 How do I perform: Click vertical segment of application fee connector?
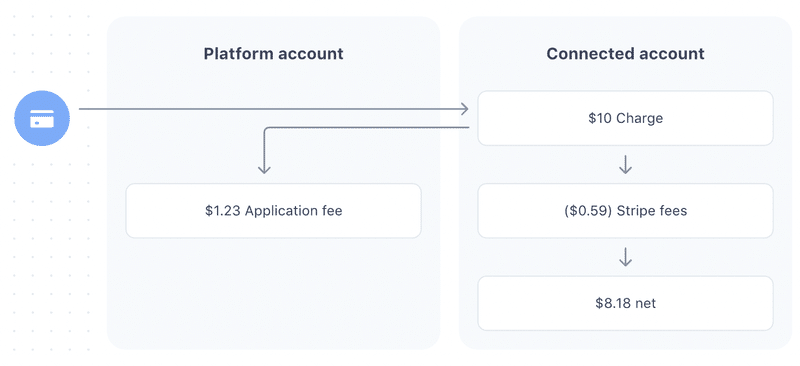264,151
